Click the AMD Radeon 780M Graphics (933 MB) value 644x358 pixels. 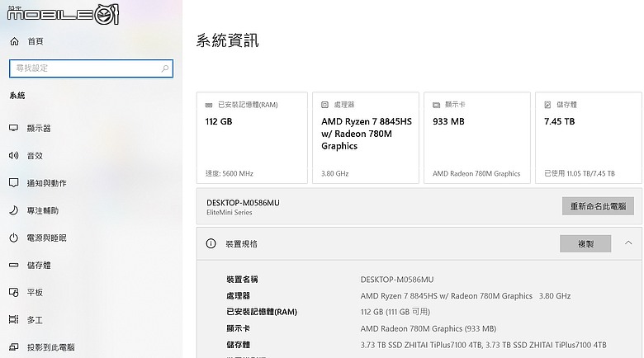click(x=429, y=328)
